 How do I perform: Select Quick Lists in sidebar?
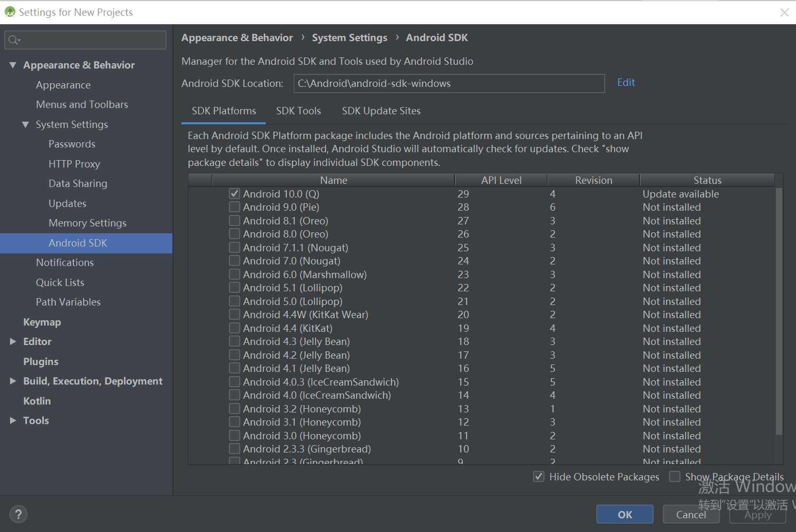click(60, 282)
